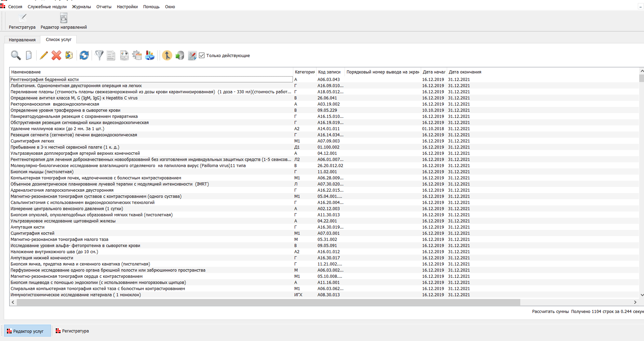Select row Ампутация нижней конечности

(x=324, y=258)
